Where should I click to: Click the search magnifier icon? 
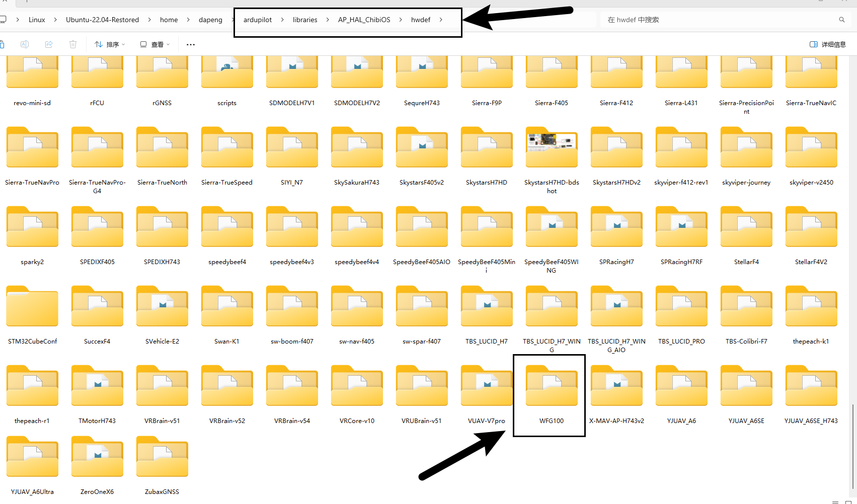pos(841,20)
